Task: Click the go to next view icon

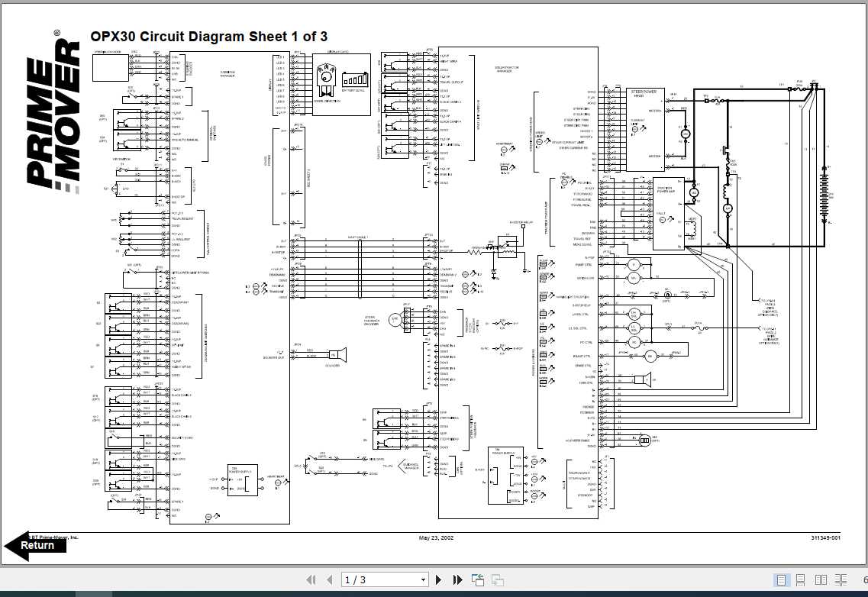Action: coord(497,580)
